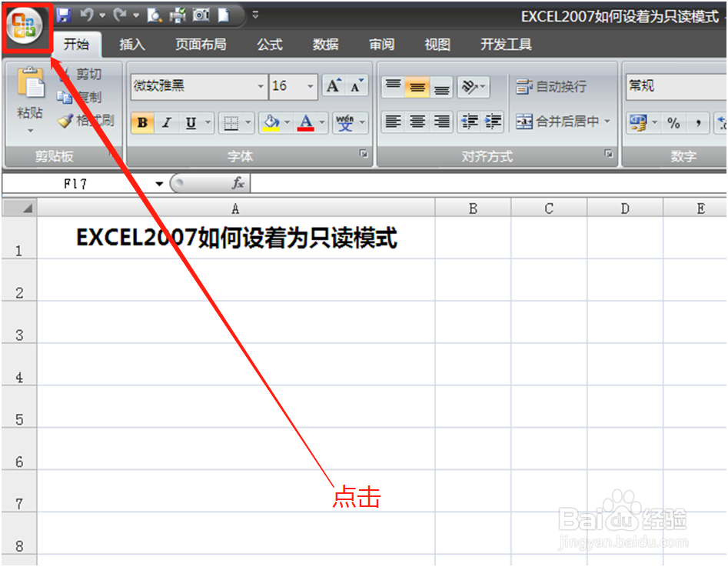
Task: Undo the last action
Action: [x=87, y=15]
